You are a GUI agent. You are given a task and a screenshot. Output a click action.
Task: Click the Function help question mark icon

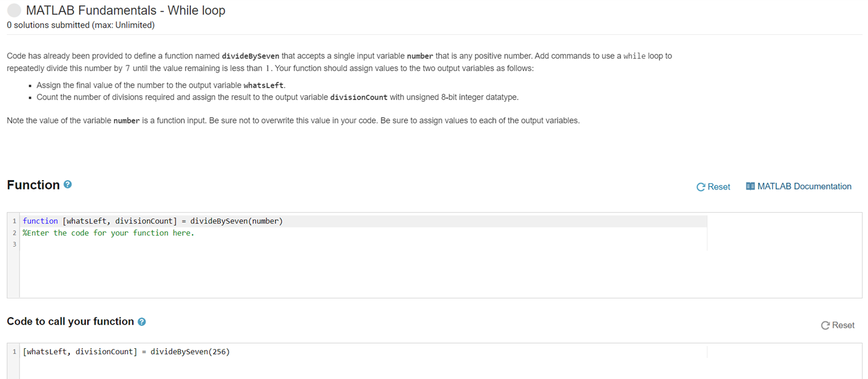click(68, 185)
